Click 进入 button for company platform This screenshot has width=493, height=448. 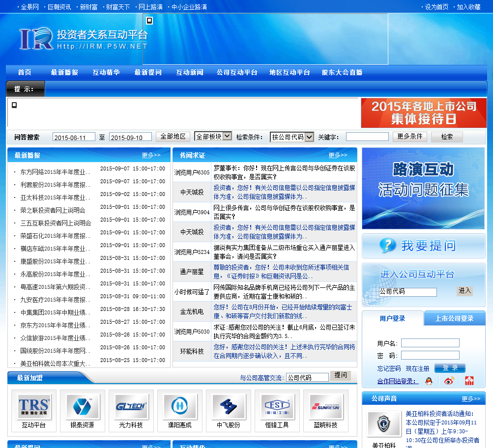[x=464, y=291]
